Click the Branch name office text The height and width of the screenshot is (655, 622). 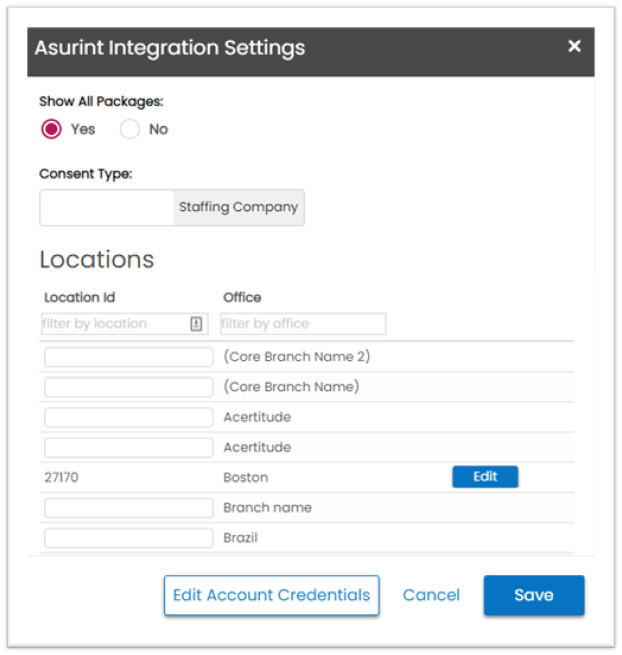(267, 508)
